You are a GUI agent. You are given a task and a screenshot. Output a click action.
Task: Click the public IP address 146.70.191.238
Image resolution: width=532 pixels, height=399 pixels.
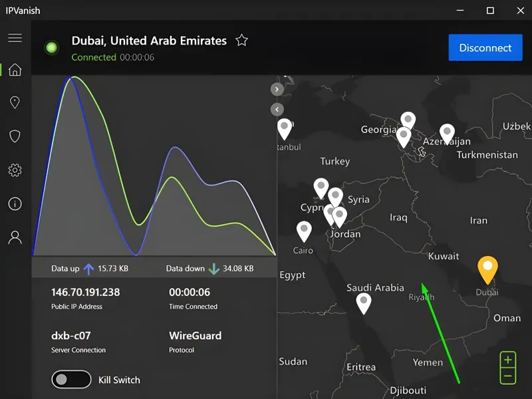point(86,292)
